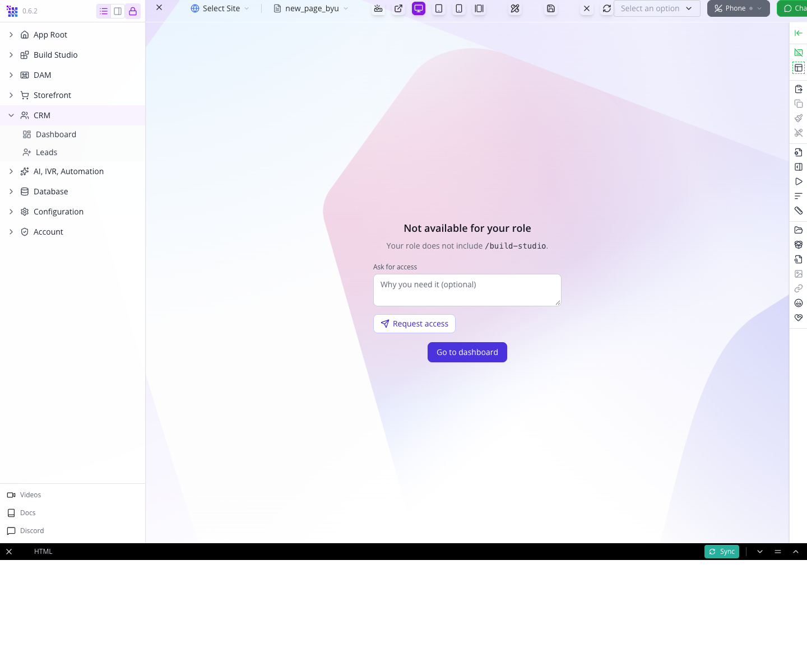Open the 'Select an option' combo box
The image size is (807, 672).
[x=657, y=8]
